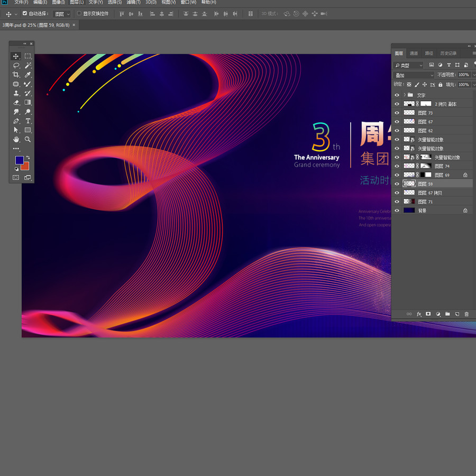Hide layer 图层 73
The image size is (476, 476).
pos(397,113)
